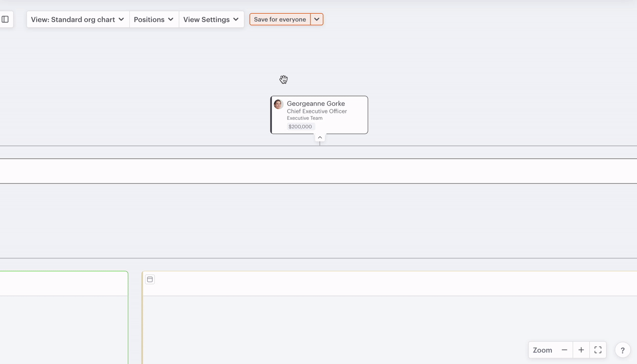
Task: Open the View Settings dropdown
Action: [x=211, y=19]
